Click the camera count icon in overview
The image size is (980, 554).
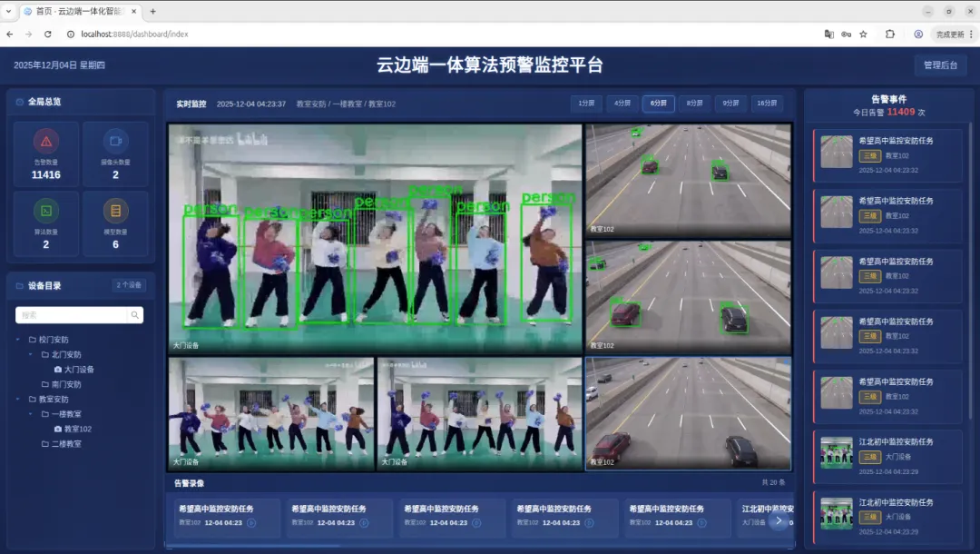pos(115,142)
